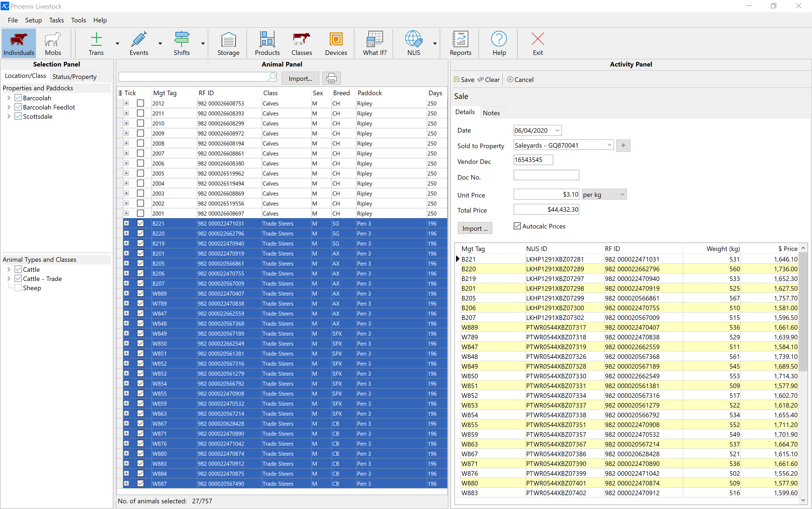Save the sale activity

click(x=464, y=80)
